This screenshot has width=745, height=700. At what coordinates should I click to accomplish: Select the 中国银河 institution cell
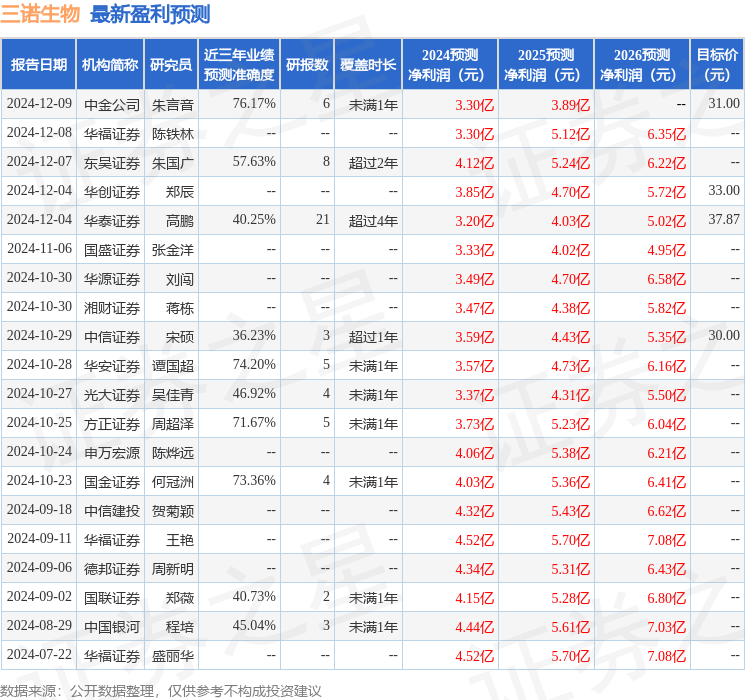pyautogui.click(x=112, y=626)
